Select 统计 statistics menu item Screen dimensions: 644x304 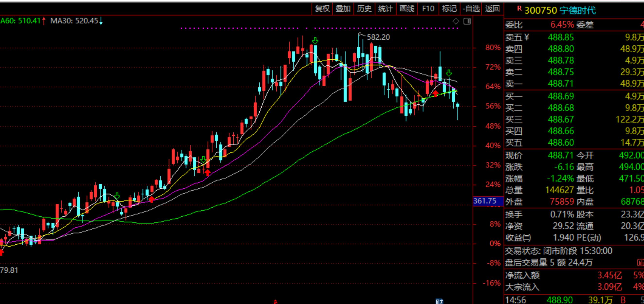pyautogui.click(x=386, y=9)
